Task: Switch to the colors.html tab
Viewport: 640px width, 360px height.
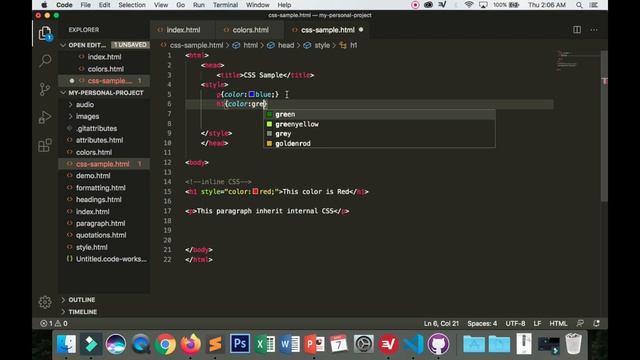Action: [x=250, y=30]
